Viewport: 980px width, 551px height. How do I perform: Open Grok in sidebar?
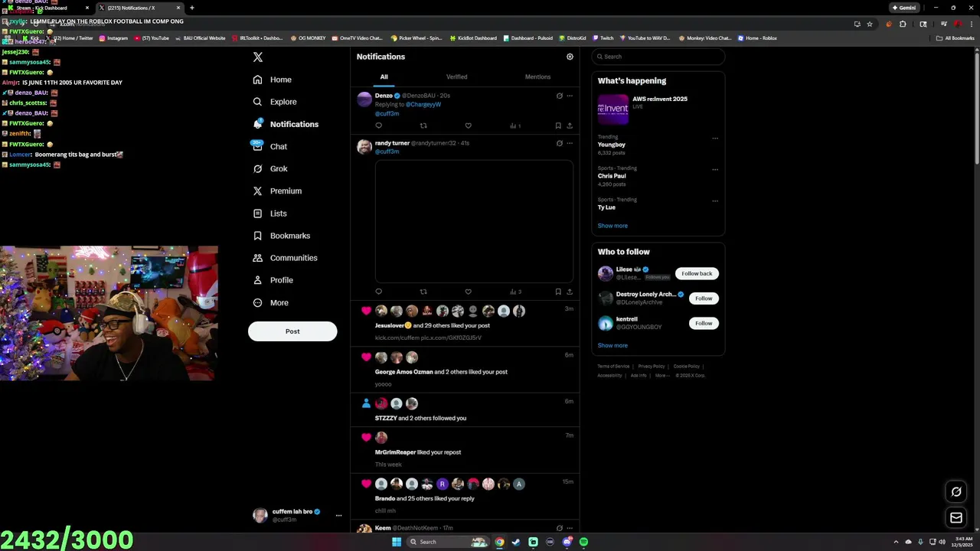tap(270, 168)
